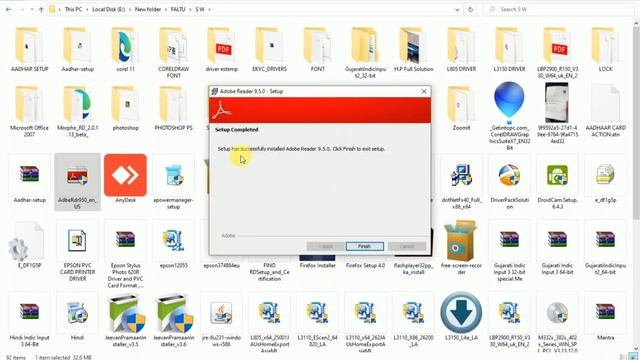Navigate to This PC in the breadcrumb
Screen dimensions: 640x360
pyautogui.click(x=73, y=9)
